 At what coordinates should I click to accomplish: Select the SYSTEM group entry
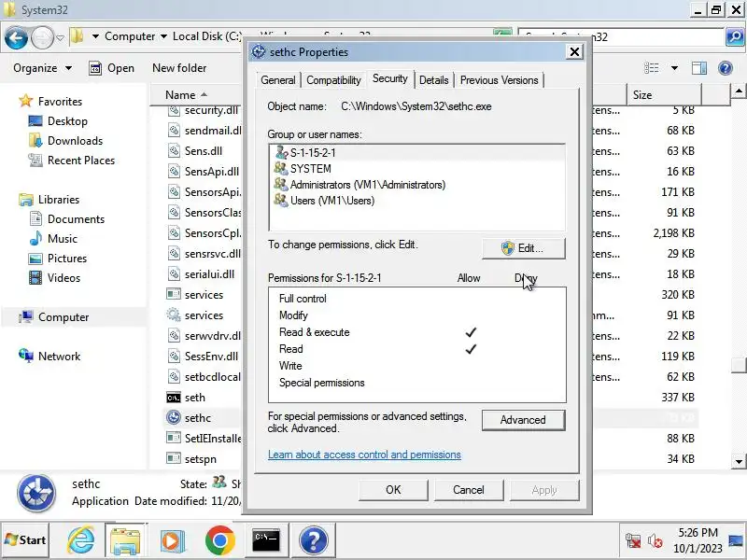tap(417, 169)
